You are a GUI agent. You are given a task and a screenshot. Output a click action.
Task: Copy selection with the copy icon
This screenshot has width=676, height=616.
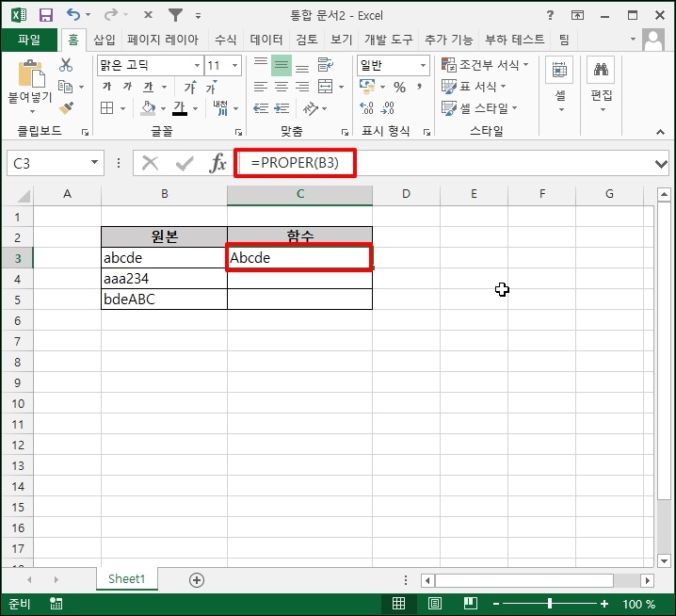66,87
